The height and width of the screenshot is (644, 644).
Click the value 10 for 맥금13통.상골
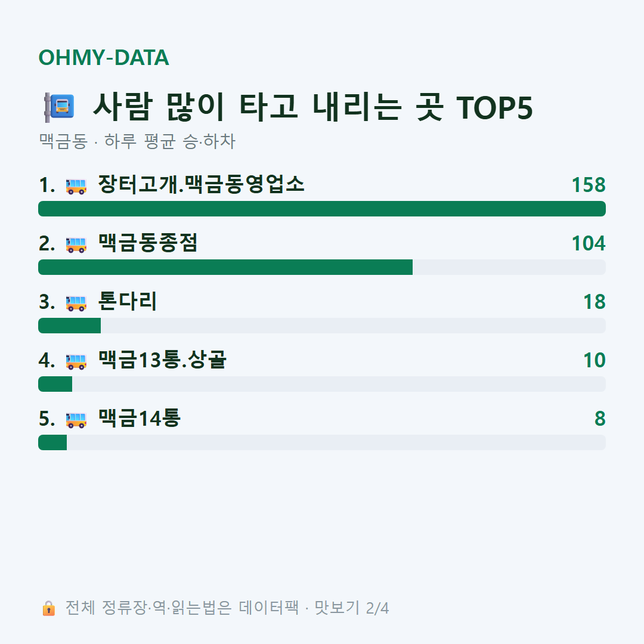595,360
